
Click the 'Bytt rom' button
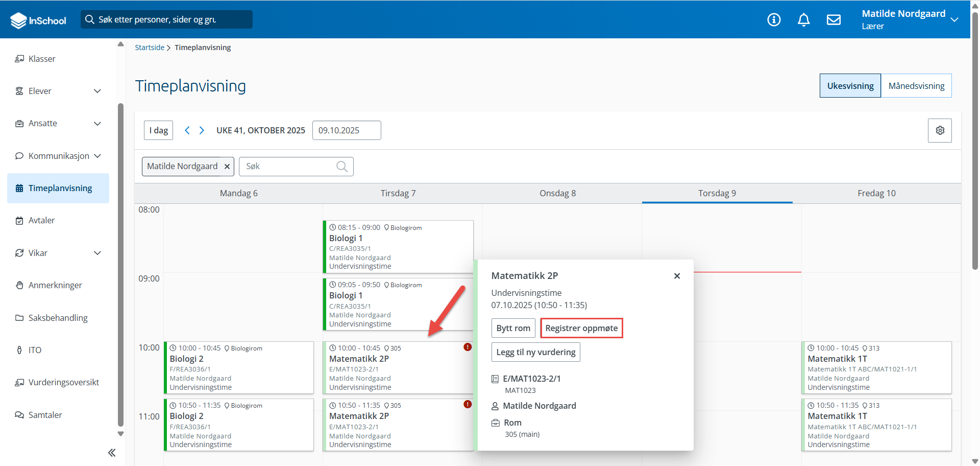click(x=513, y=328)
